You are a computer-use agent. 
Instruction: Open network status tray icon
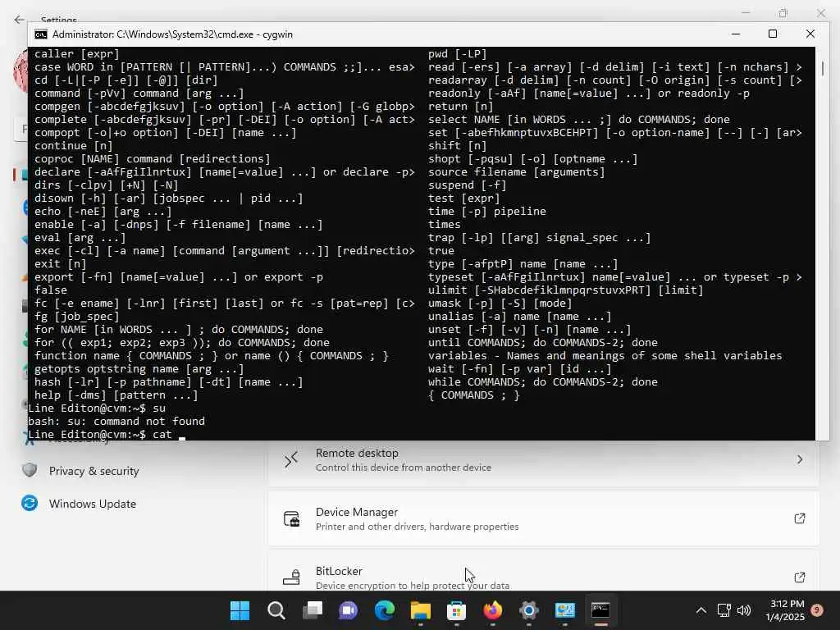[724, 610]
